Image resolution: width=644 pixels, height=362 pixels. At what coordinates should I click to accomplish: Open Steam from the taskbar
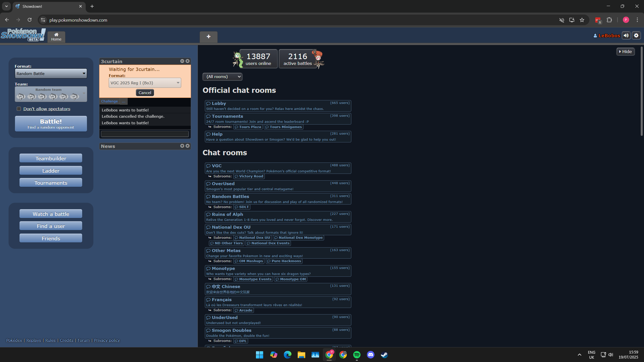(x=384, y=355)
